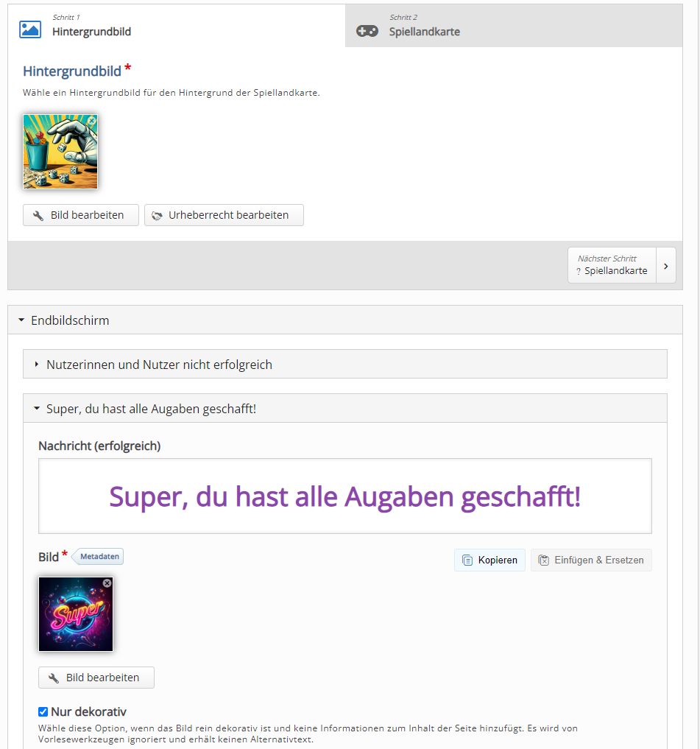Open the neon Super image thumbnail
This screenshot has width=700, height=749.
pos(76,613)
